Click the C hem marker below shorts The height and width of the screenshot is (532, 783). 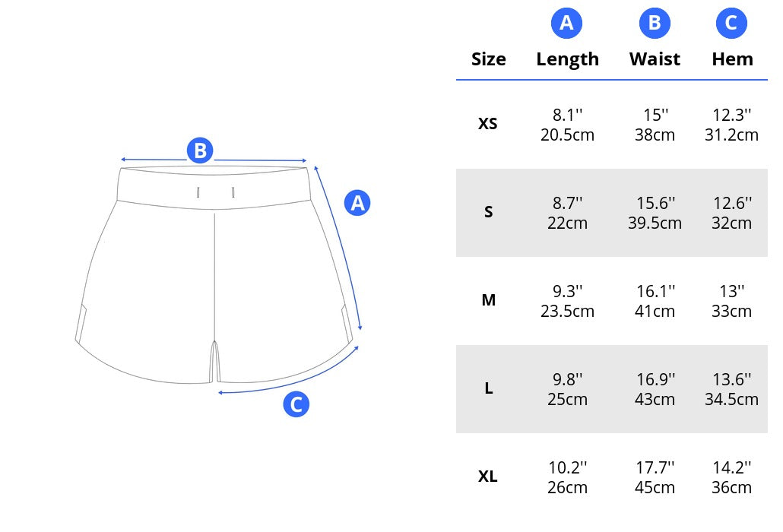[296, 404]
